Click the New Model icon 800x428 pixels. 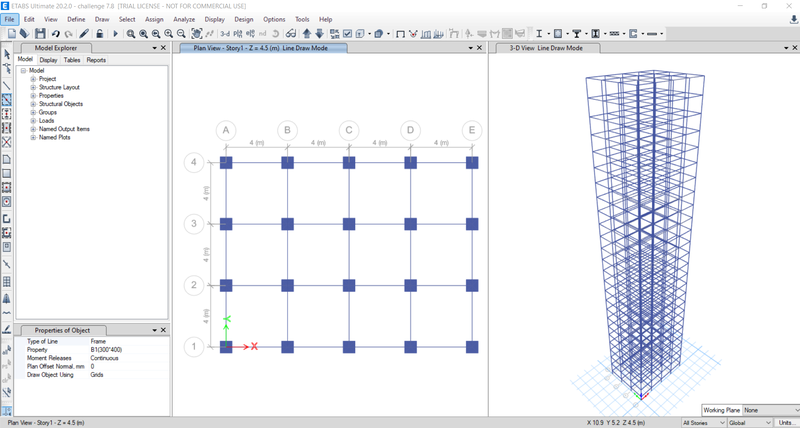[12, 34]
